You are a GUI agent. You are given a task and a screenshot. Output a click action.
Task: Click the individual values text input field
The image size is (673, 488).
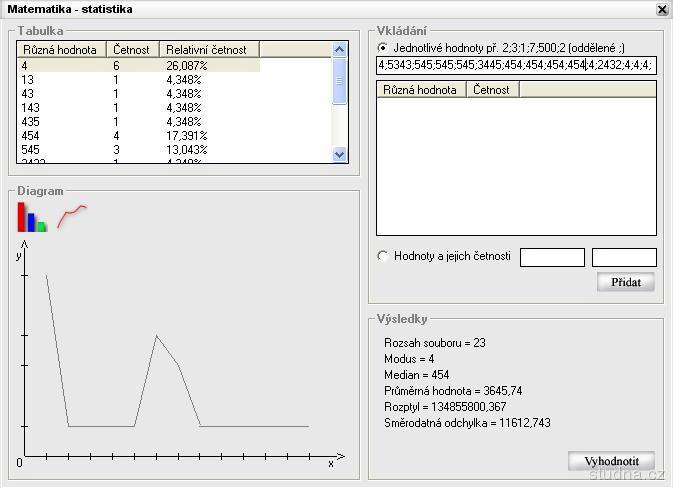pos(515,66)
